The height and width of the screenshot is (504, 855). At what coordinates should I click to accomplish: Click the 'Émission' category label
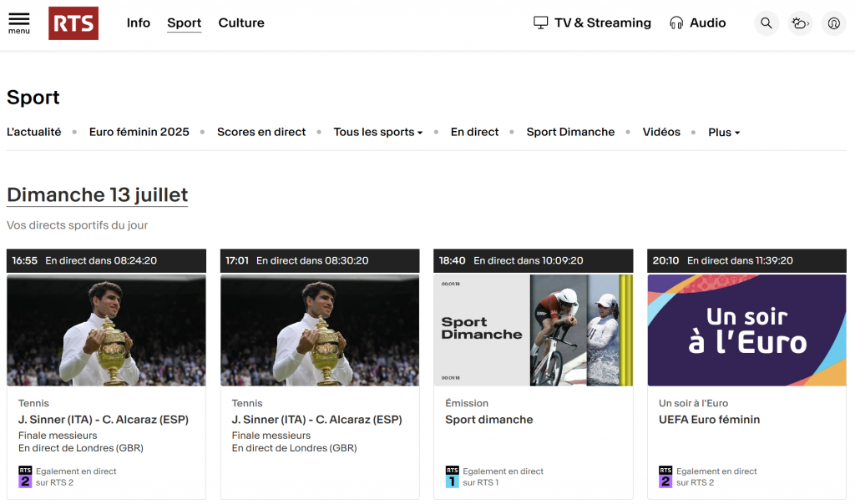tap(467, 403)
